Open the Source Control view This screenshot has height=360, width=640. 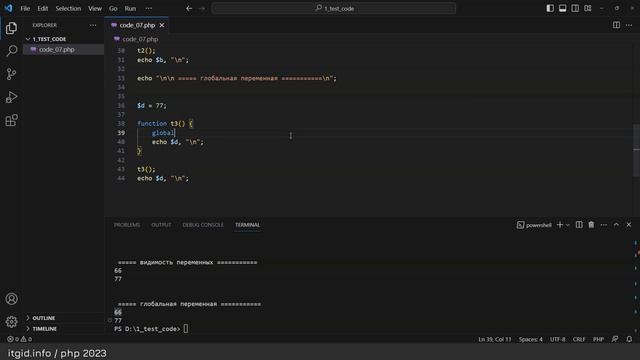[x=11, y=74]
